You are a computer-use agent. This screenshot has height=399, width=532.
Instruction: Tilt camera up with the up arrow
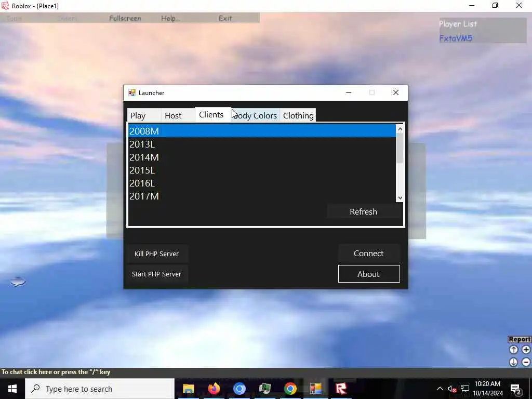point(513,350)
